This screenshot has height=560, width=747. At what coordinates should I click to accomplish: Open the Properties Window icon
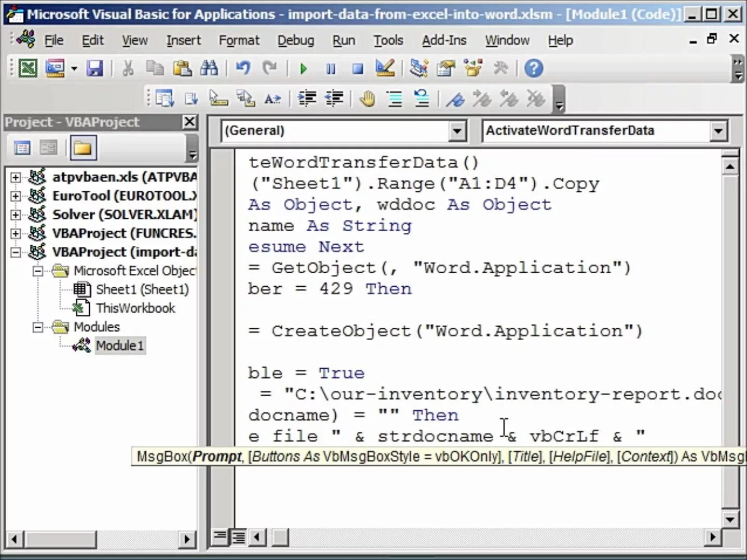(x=446, y=68)
